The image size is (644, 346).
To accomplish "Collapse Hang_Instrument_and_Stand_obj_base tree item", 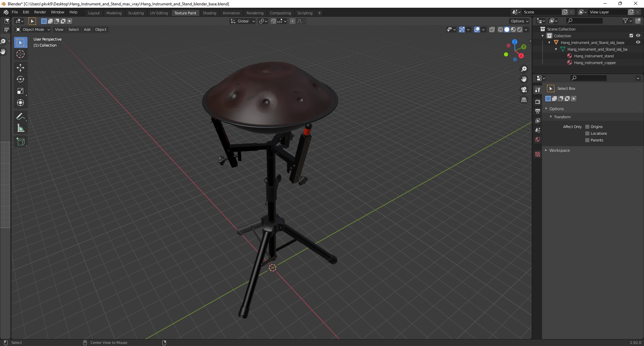I will point(549,43).
